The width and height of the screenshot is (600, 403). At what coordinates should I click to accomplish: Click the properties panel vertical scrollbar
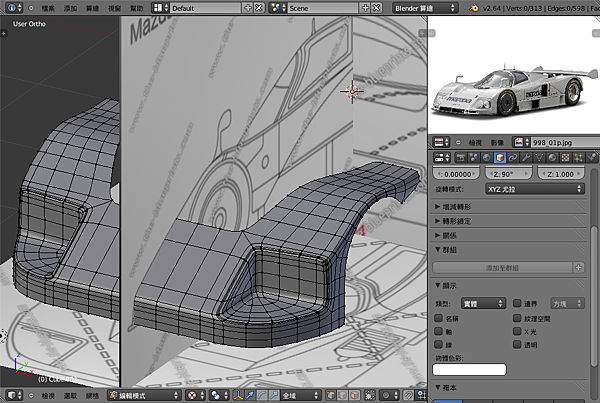pyautogui.click(x=593, y=297)
